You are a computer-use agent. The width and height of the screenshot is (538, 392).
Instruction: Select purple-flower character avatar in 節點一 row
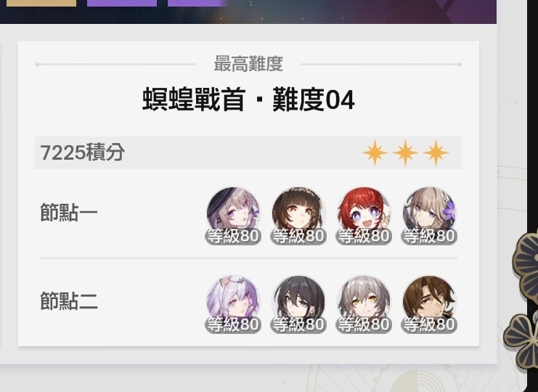tap(429, 213)
